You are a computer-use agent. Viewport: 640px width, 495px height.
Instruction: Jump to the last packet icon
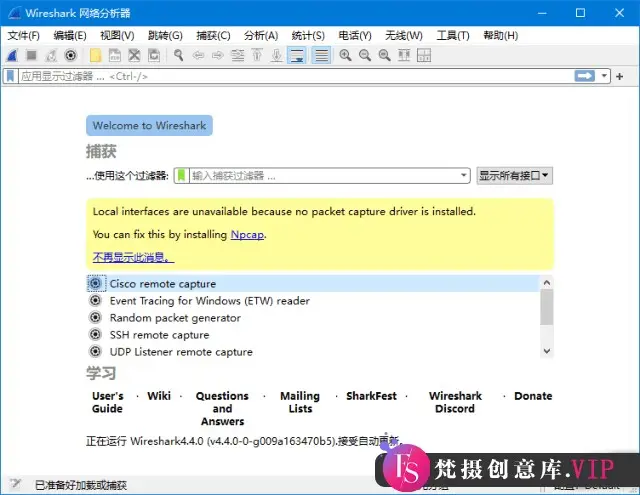click(x=277, y=55)
